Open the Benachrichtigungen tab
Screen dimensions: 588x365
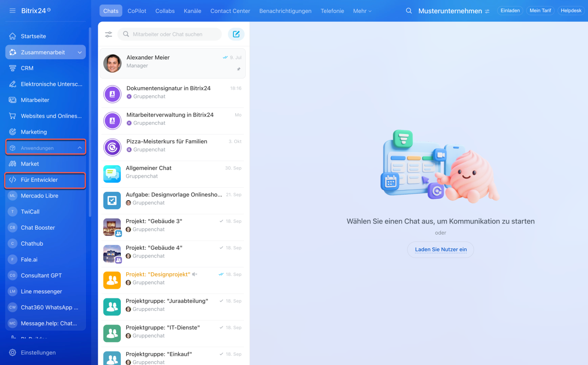(285, 11)
